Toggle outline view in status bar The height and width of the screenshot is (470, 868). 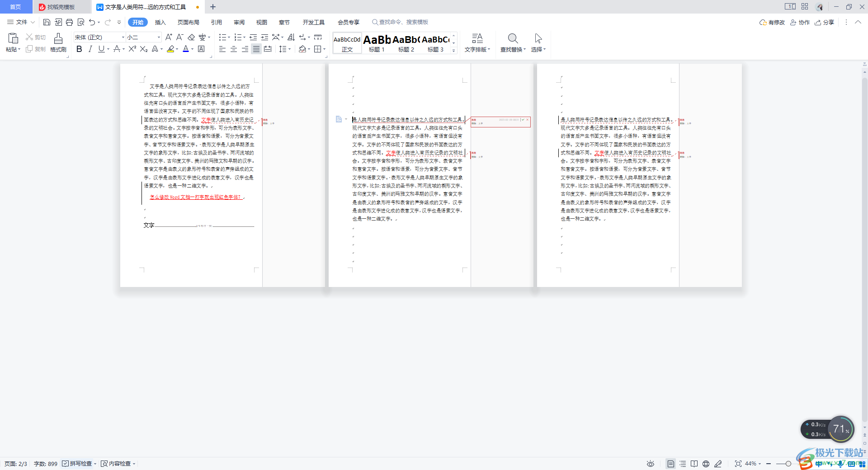click(683, 464)
